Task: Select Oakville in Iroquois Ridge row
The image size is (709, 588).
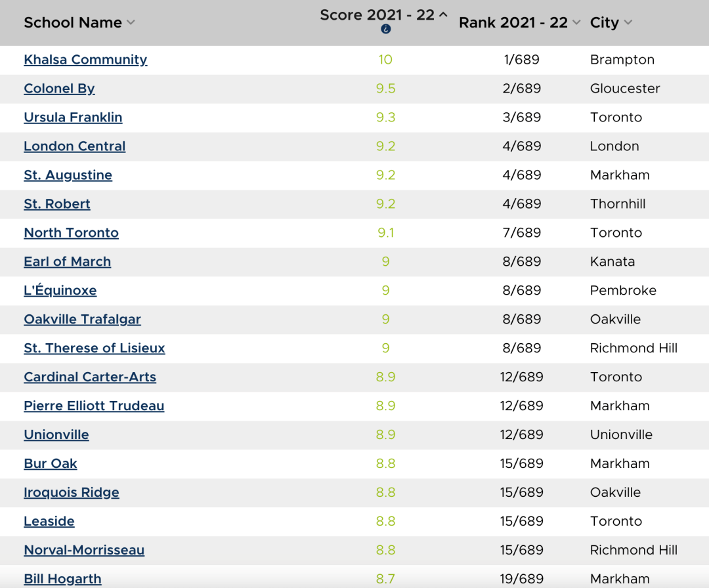Action: click(615, 493)
